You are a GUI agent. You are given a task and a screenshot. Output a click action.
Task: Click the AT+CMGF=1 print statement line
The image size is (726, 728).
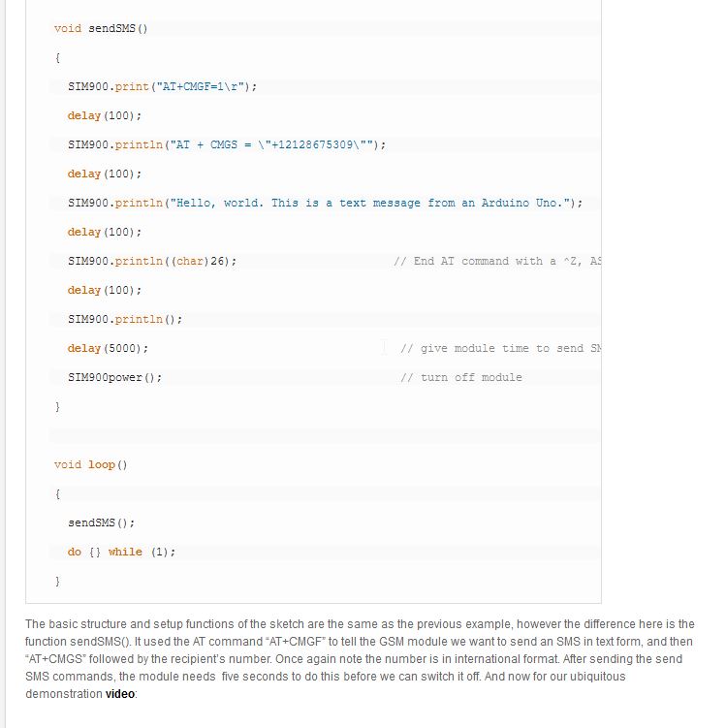(x=162, y=86)
